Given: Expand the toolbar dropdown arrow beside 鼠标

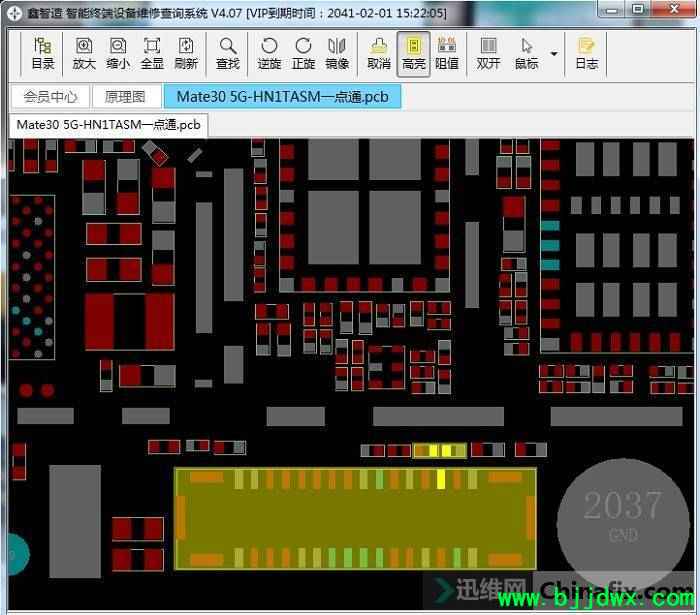Looking at the screenshot, I should coord(554,54).
